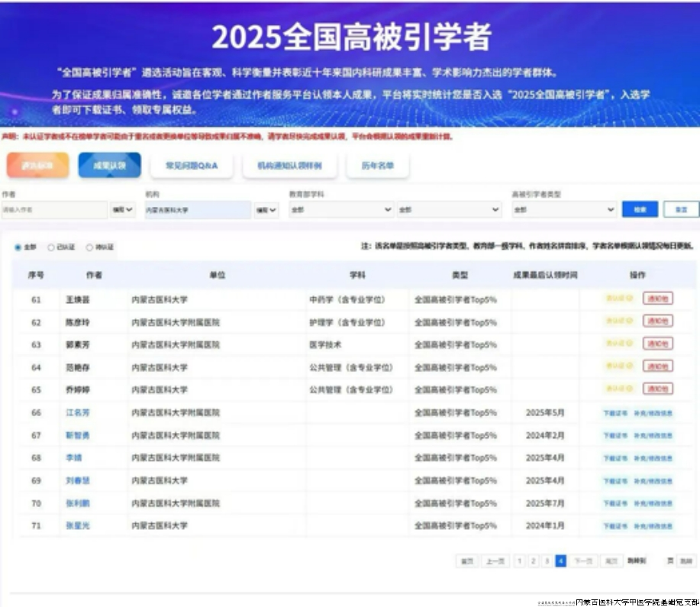
Task: Open the match-mode dropdown beside the 机构 field
Action: 266,209
